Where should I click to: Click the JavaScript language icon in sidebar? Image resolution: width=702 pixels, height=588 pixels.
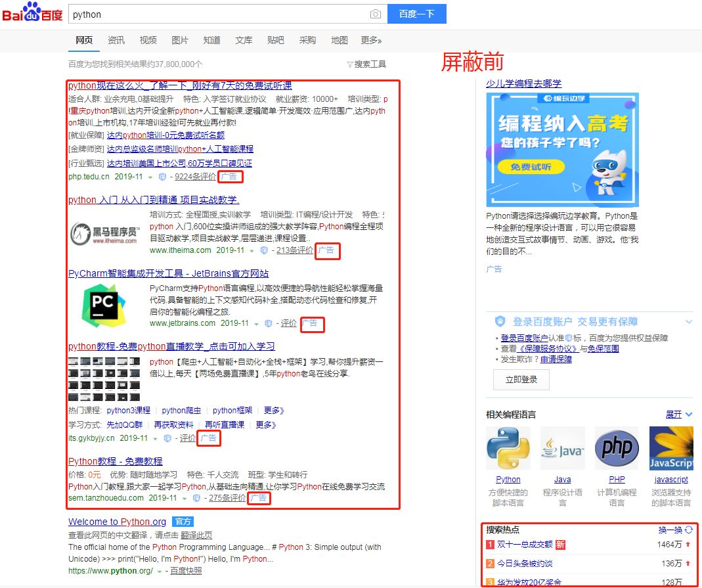point(670,448)
